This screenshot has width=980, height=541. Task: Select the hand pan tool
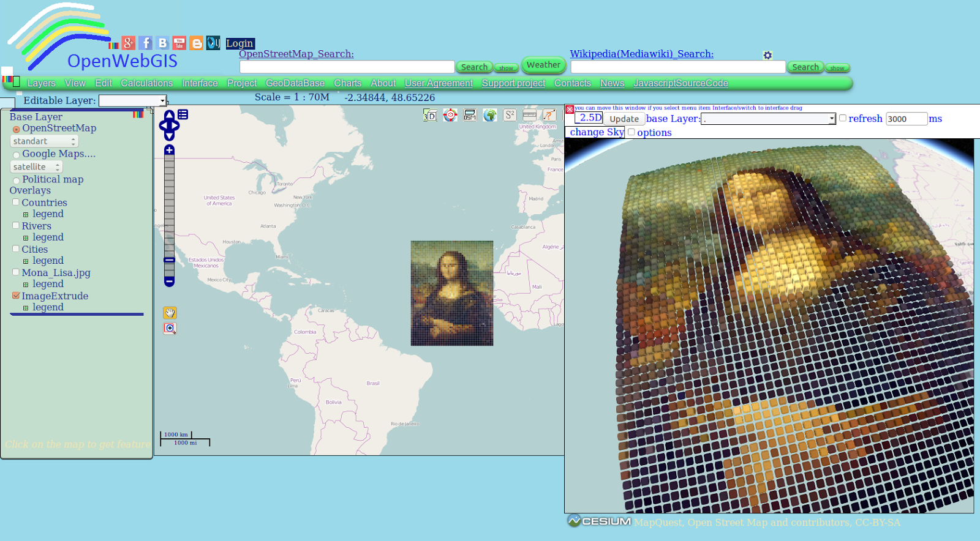click(170, 313)
